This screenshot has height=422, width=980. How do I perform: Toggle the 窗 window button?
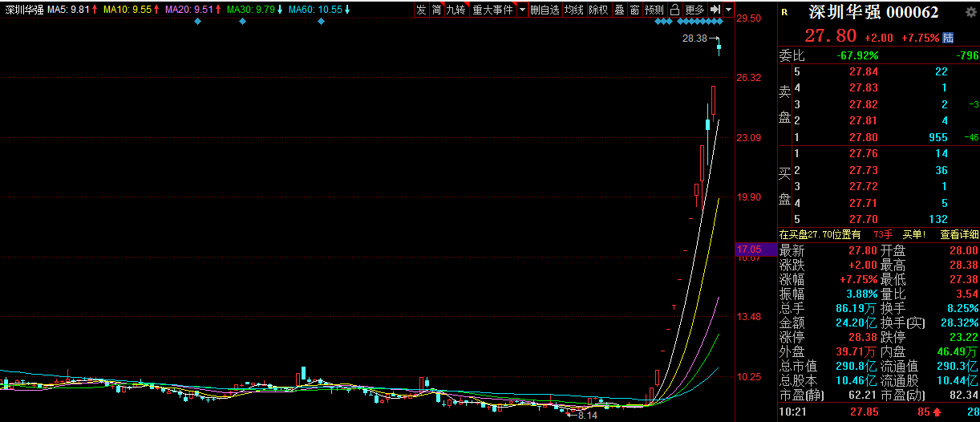[634, 10]
